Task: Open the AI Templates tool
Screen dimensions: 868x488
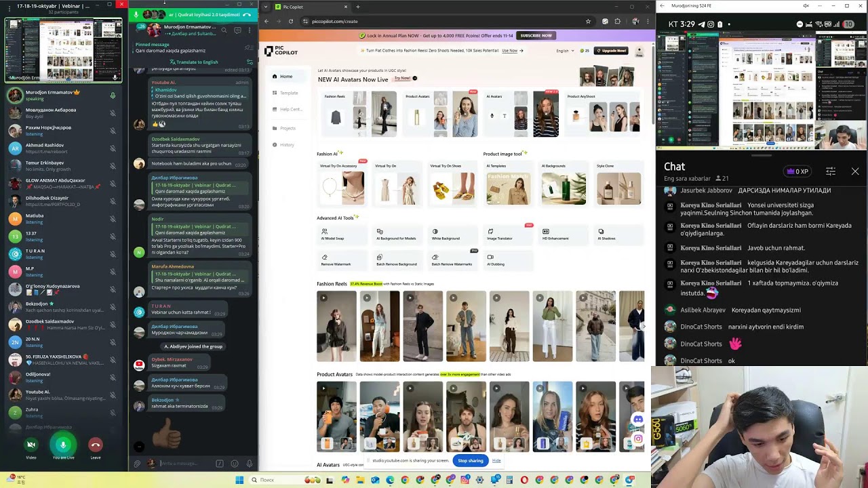Action: tap(509, 184)
